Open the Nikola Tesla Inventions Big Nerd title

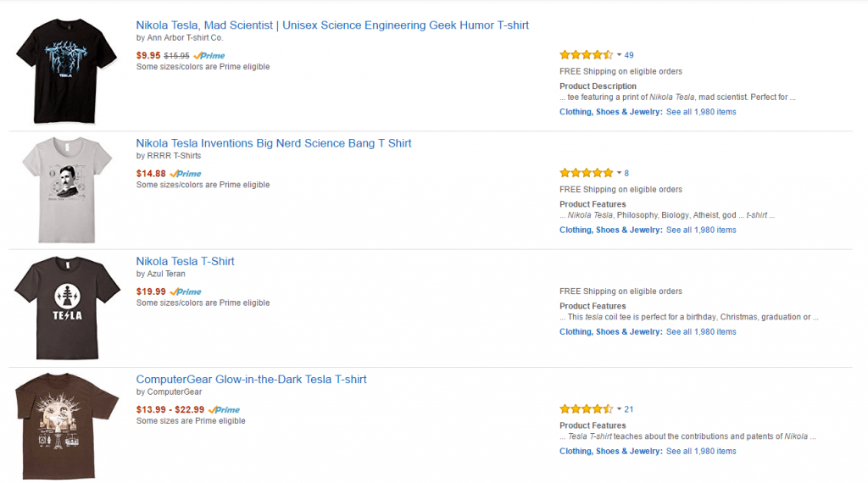(274, 143)
